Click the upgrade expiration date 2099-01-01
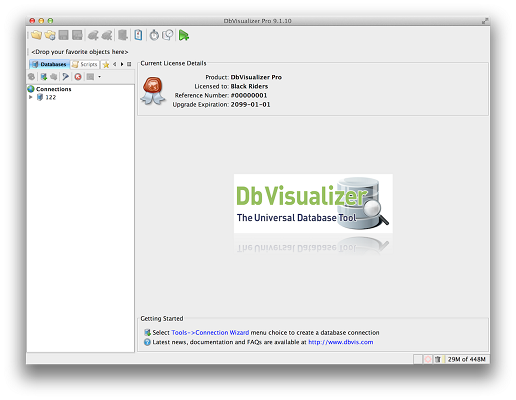516x400 pixels. (250, 104)
